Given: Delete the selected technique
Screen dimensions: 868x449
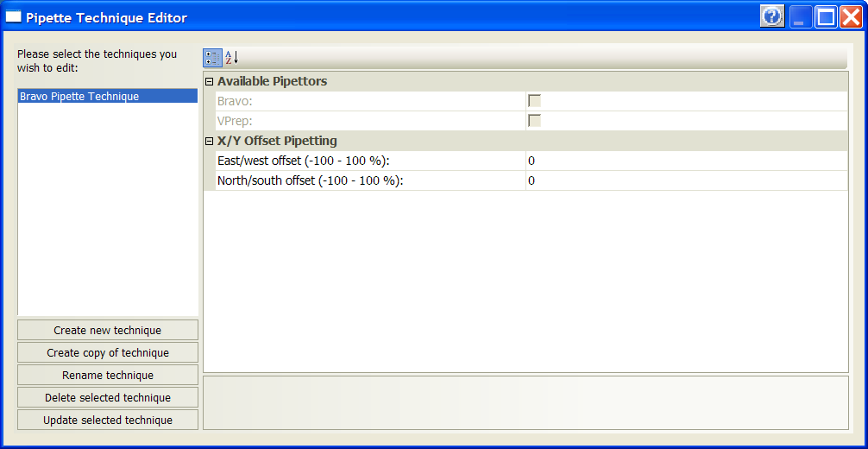Looking at the screenshot, I should pyautogui.click(x=108, y=397).
